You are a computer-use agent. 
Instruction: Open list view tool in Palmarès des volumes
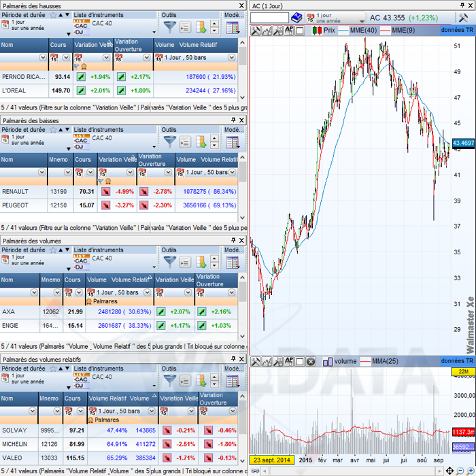point(185,262)
